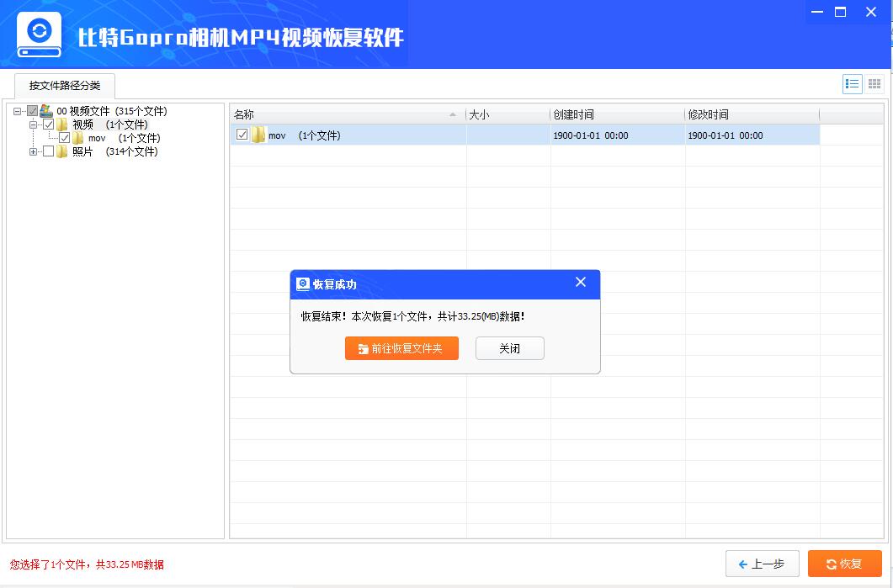
Task: Close the 恢复成功 dialog with X
Action: click(581, 282)
